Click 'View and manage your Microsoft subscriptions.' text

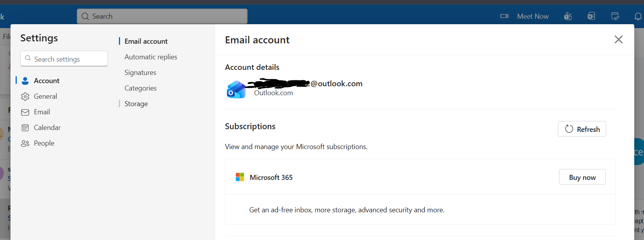(x=296, y=147)
